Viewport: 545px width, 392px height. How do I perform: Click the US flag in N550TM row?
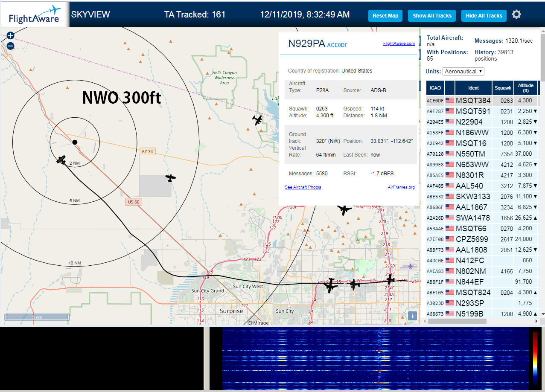coord(450,154)
